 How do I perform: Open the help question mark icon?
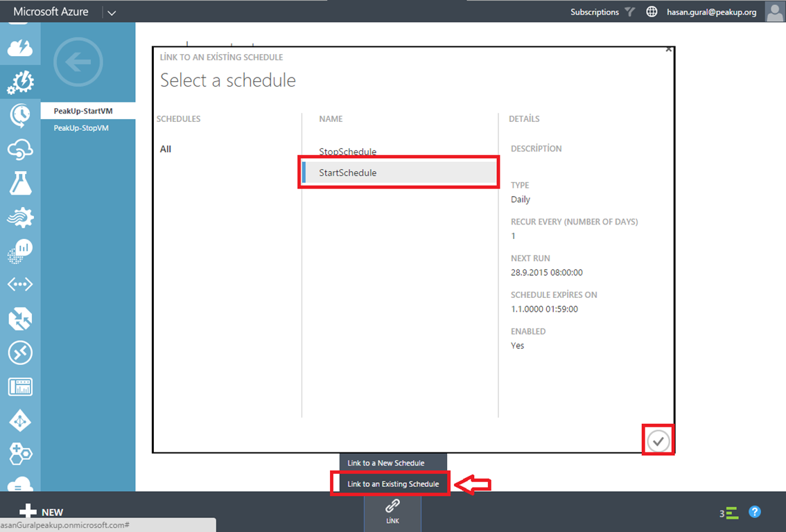point(755,512)
